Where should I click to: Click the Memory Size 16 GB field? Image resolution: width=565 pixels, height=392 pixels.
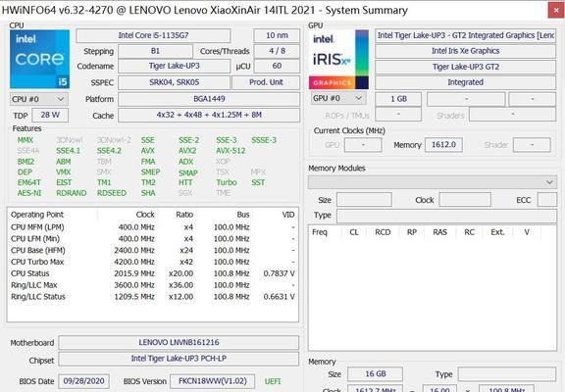click(x=375, y=374)
